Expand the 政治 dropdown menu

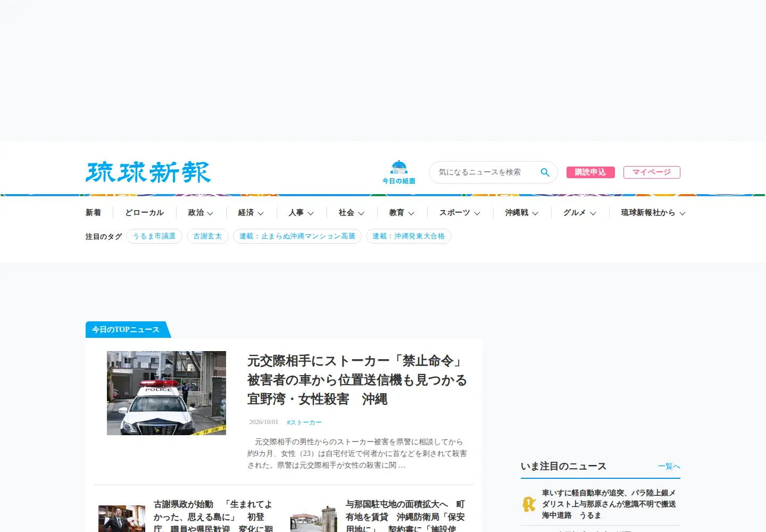tap(201, 213)
